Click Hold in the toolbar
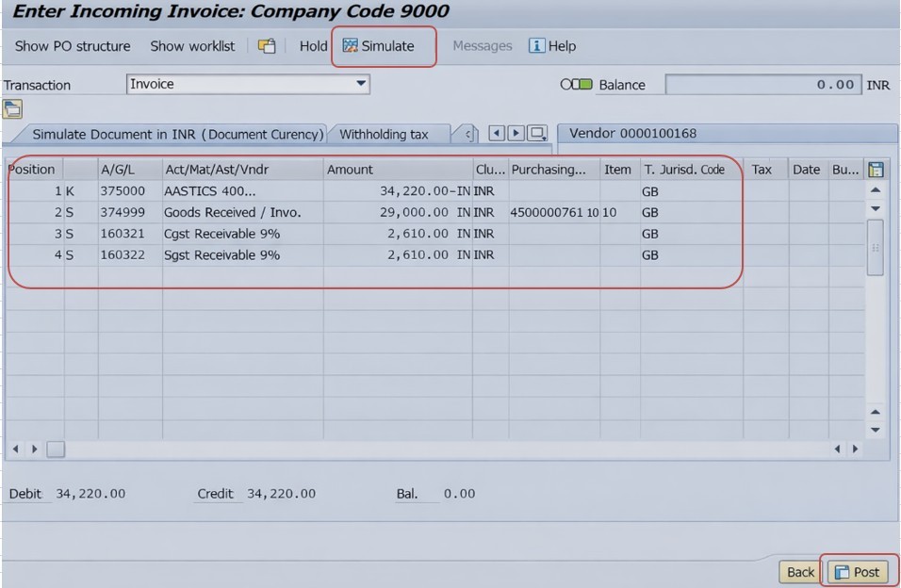Screen dimensions: 901x588 (x=313, y=46)
